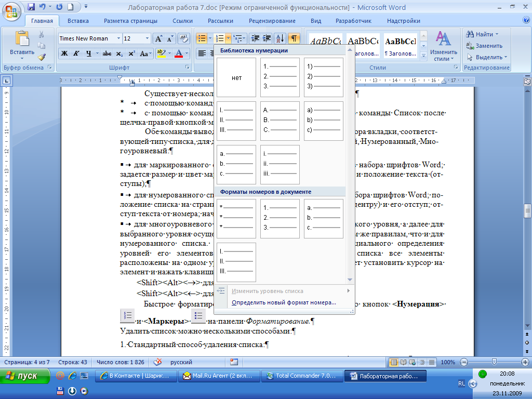Click the Заменить button
Image resolution: width=532 pixels, height=399 pixels.
485,46
